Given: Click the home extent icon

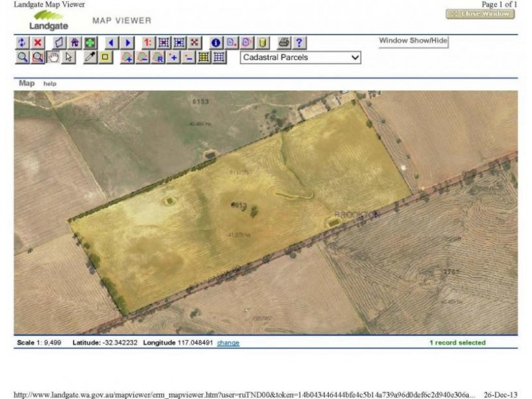Looking at the screenshot, I should (x=74, y=43).
